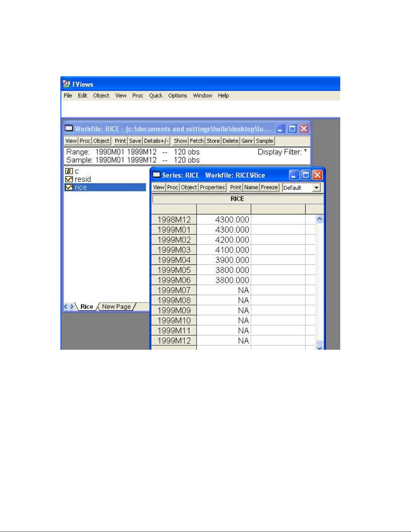Close the Series RICE window
The image size is (411, 532).
point(317,175)
